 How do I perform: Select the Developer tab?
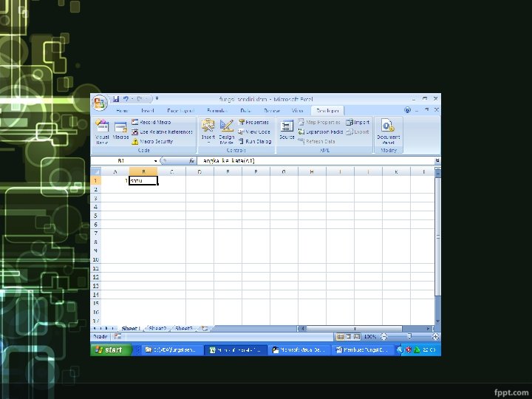pyautogui.click(x=327, y=111)
